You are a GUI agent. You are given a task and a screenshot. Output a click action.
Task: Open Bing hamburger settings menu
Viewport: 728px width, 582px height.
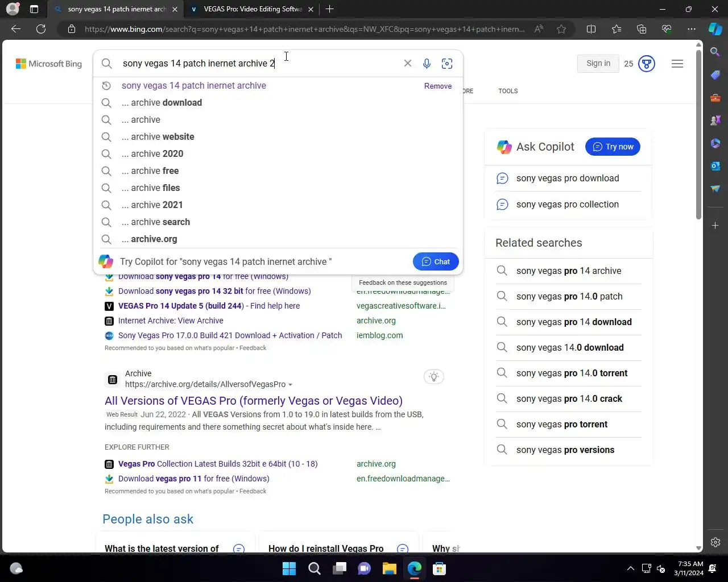[x=677, y=64]
